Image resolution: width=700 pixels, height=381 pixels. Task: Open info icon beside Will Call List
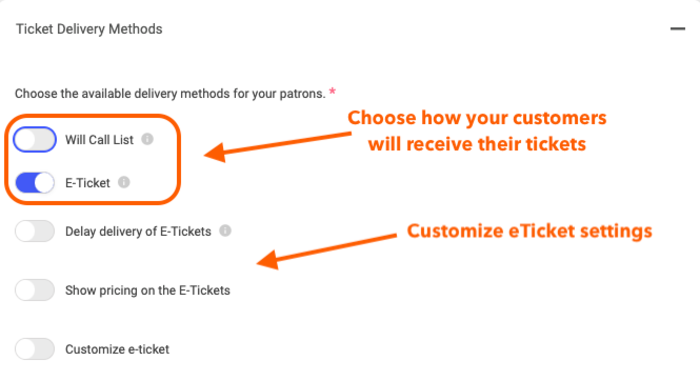click(147, 139)
